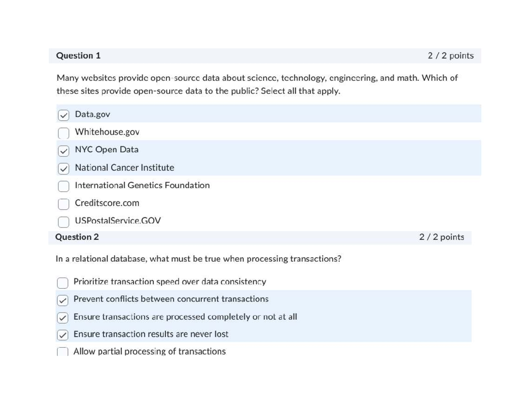Click the 2 / 2 points label for Question 2
Image resolution: width=532 pixels, height=411 pixels.
point(442,237)
